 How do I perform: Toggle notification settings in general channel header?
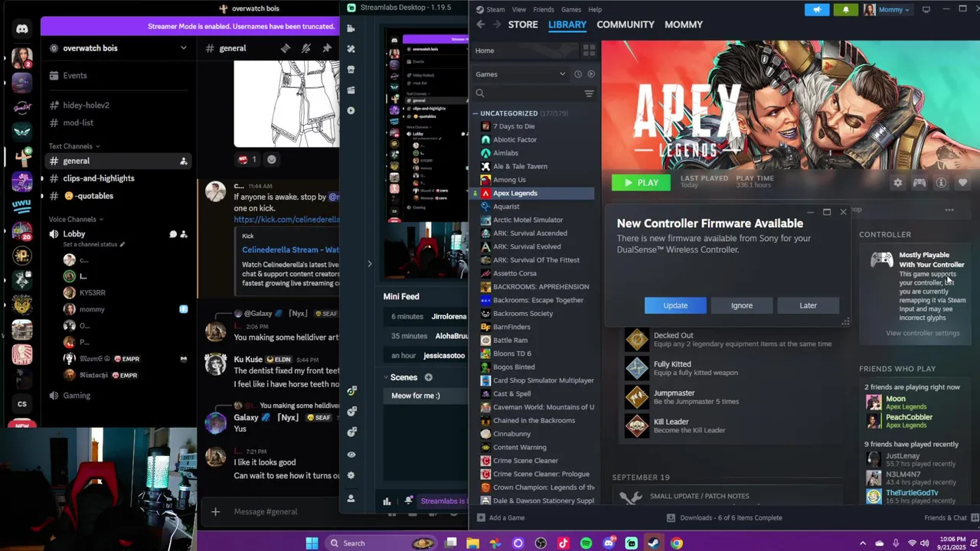pyautogui.click(x=305, y=48)
